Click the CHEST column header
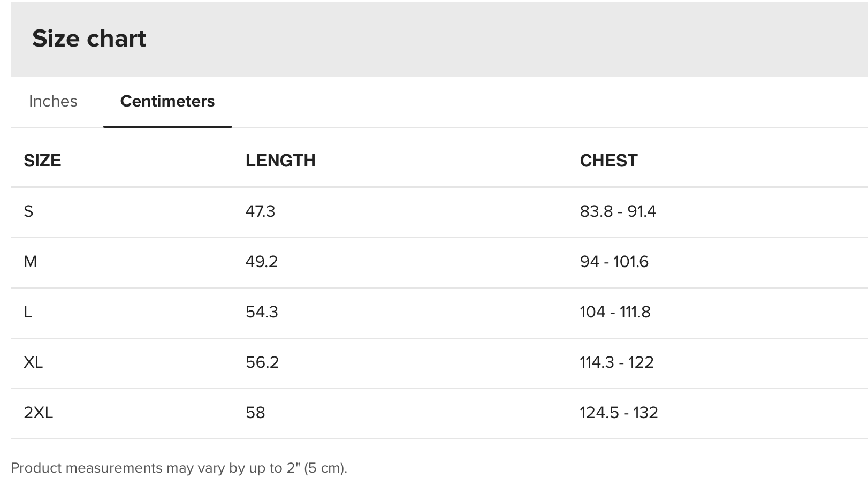Viewport: 868px width, 501px height. (x=608, y=161)
